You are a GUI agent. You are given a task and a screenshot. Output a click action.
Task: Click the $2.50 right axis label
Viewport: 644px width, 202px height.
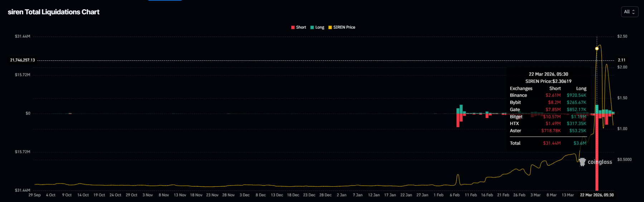pyautogui.click(x=622, y=36)
